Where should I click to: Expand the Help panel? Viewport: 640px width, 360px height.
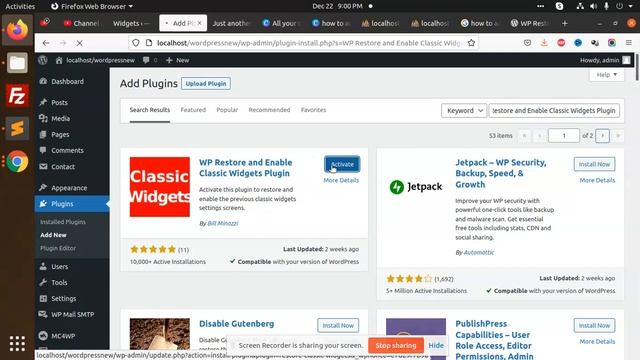click(607, 75)
